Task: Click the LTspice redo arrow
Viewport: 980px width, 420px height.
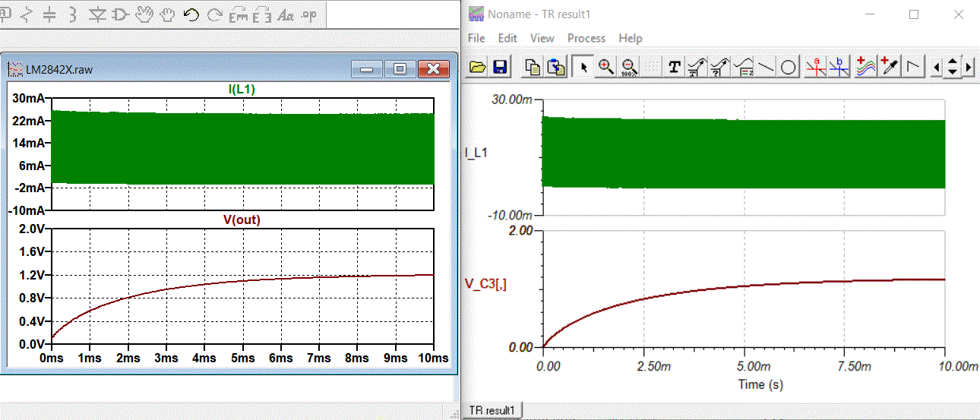Action: (x=215, y=14)
